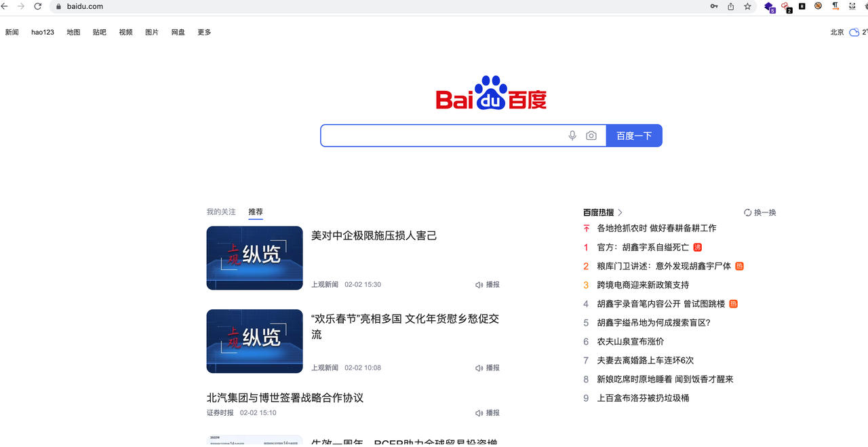The height and width of the screenshot is (447, 868).
Task: Bookmark this page with the star icon
Action: tap(747, 6)
